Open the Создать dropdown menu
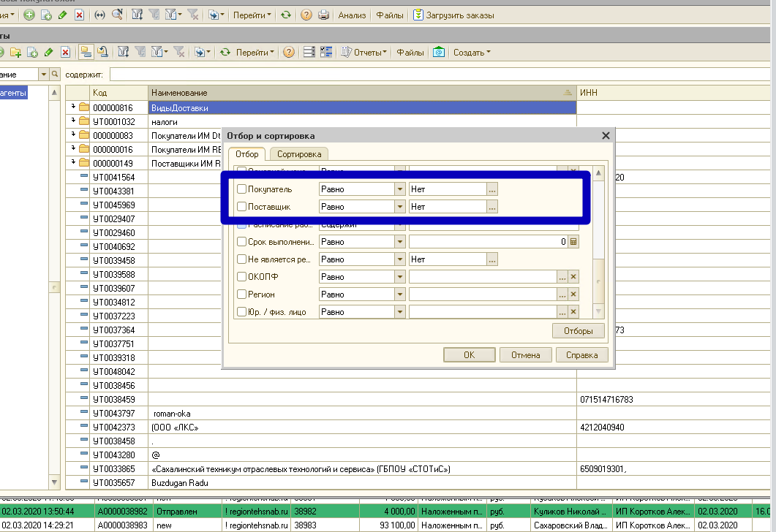This screenshot has height=532, width=776. [472, 52]
